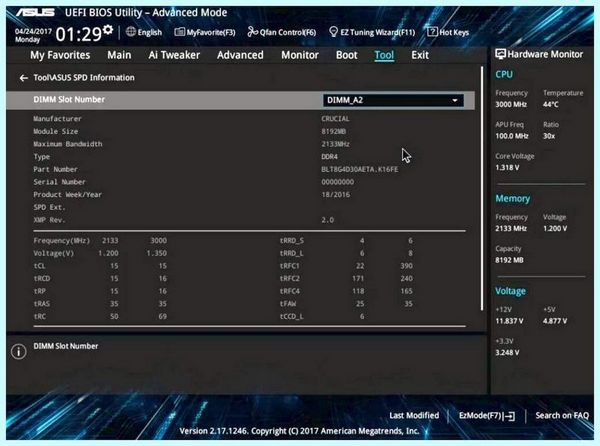Click the 3000 frequency profile value
Image resolution: width=600 pixels, height=446 pixels.
click(x=158, y=240)
